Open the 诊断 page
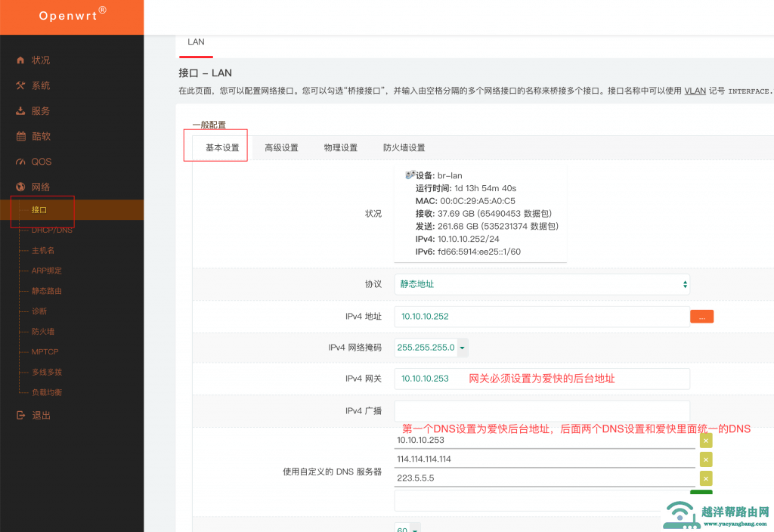Viewport: 774px width, 532px height. pyautogui.click(x=39, y=311)
